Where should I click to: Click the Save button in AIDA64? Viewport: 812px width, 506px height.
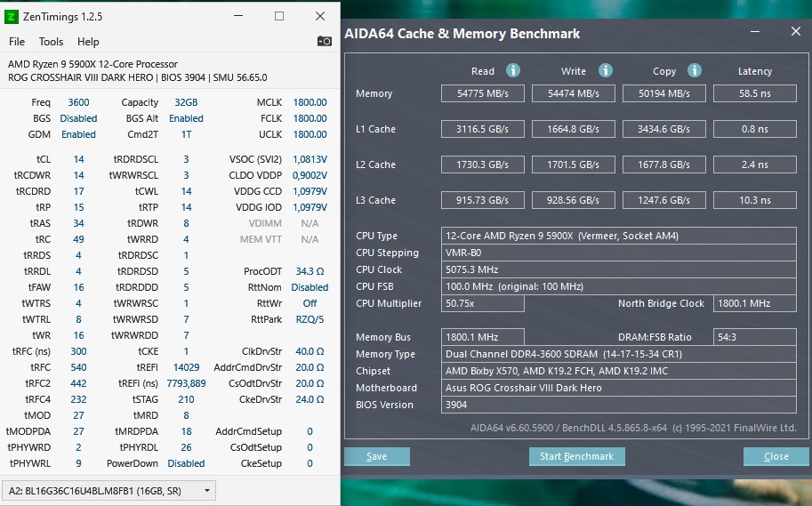tap(377, 456)
